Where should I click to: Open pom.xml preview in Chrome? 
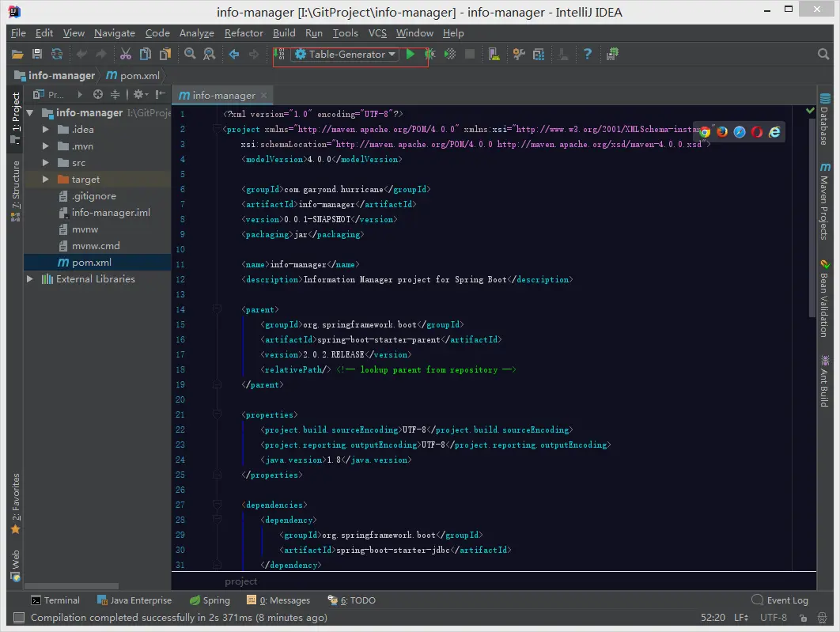[705, 132]
